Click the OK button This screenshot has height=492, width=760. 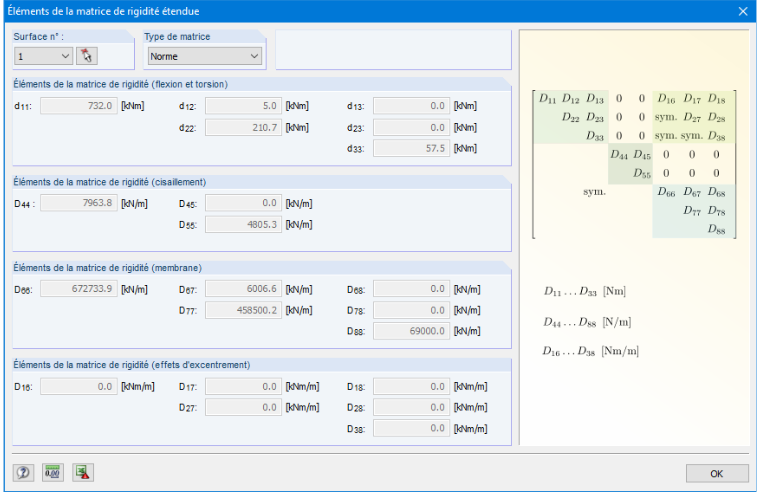tap(716, 474)
